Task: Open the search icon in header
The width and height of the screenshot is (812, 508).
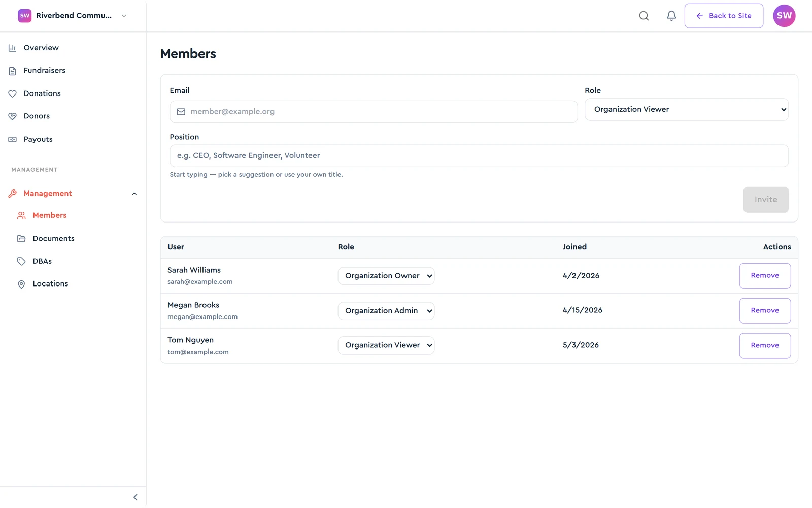Action: point(644,16)
